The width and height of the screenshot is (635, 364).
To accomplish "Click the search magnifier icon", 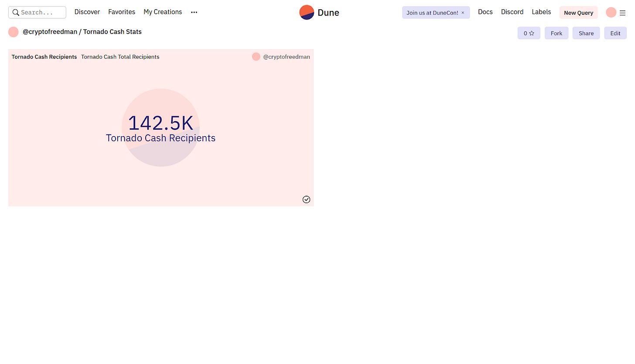I will 15,12.
